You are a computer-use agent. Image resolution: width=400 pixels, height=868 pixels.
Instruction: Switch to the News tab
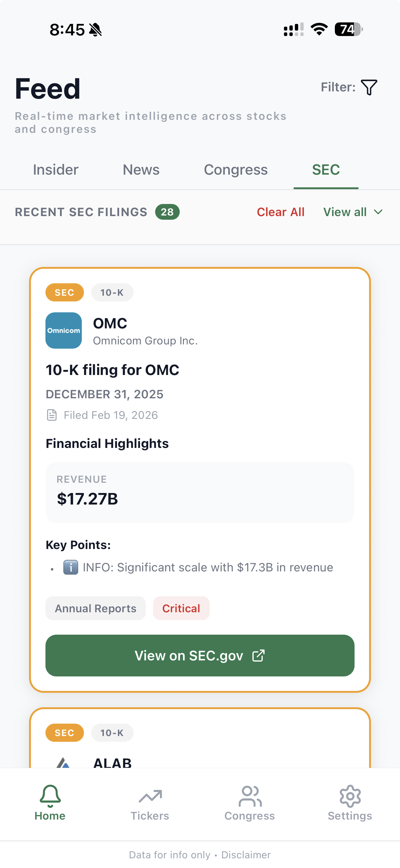(x=141, y=170)
